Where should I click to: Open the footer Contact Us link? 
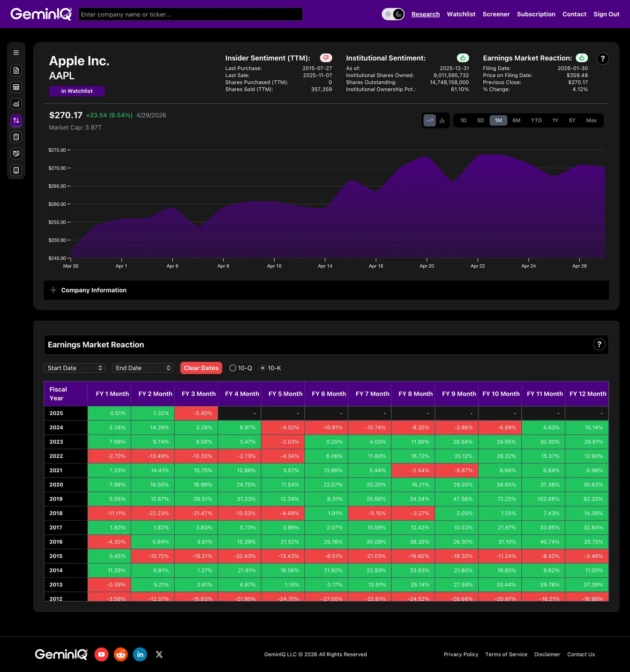581,654
